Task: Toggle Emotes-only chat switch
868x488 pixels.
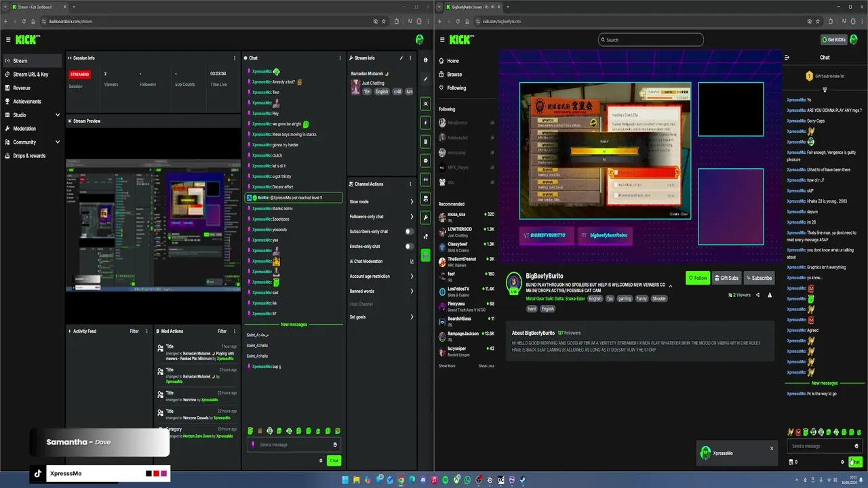Action: coord(409,247)
